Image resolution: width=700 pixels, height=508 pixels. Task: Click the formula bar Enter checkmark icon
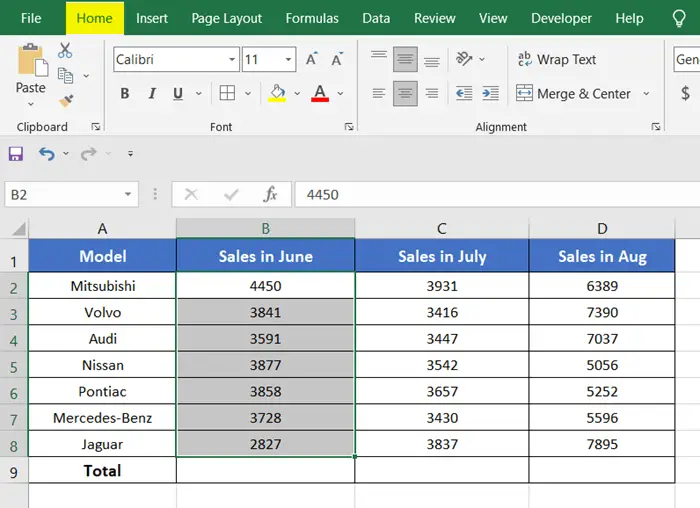pos(231,195)
